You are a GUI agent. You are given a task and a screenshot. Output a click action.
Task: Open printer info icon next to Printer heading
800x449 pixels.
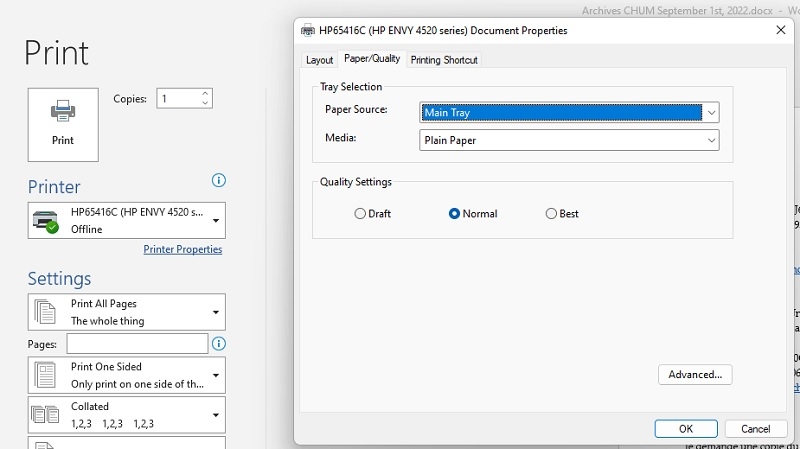(x=219, y=180)
